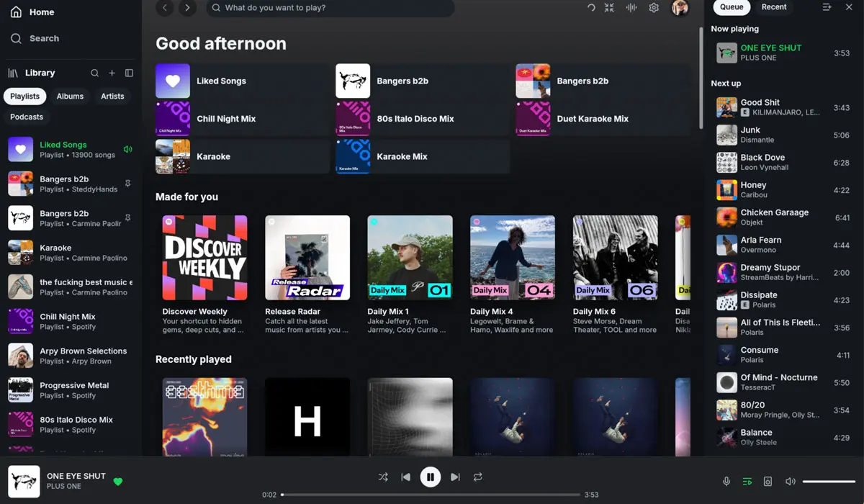Open the Daily Mix 4 card
This screenshot has width=864, height=504.
coord(513,274)
